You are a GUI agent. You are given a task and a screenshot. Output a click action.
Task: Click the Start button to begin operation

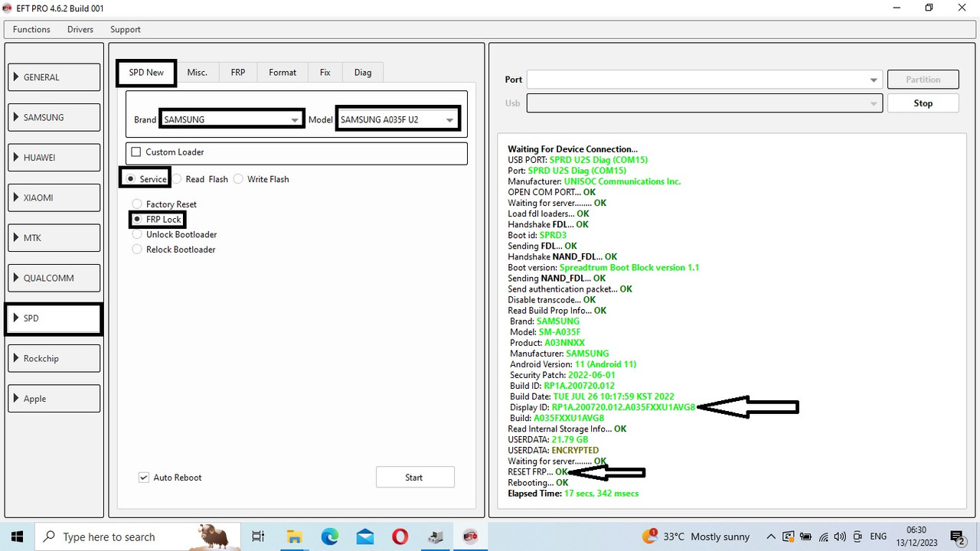[414, 477]
